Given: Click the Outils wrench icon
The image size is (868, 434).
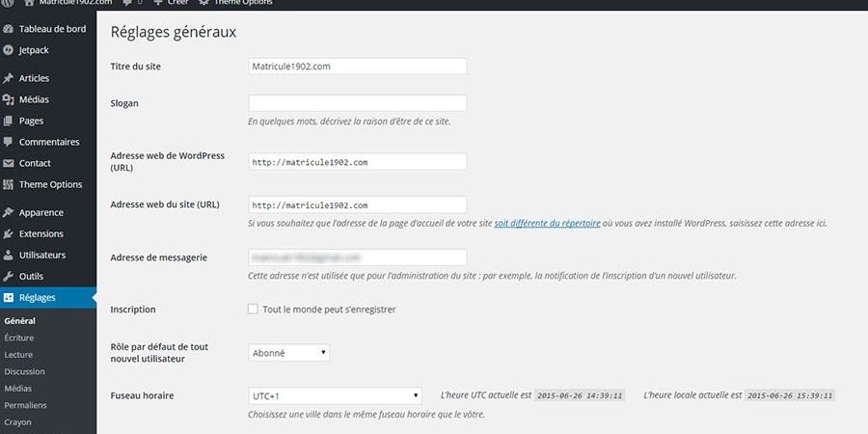Looking at the screenshot, I should [8, 276].
